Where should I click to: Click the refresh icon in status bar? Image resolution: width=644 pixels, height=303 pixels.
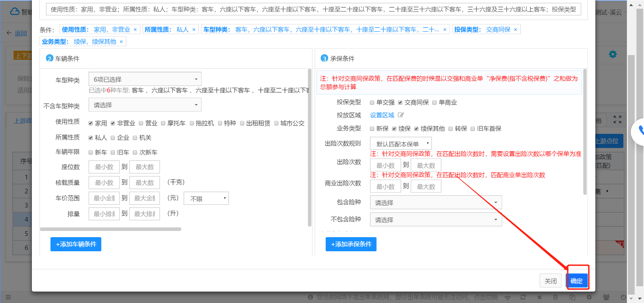(523, 297)
